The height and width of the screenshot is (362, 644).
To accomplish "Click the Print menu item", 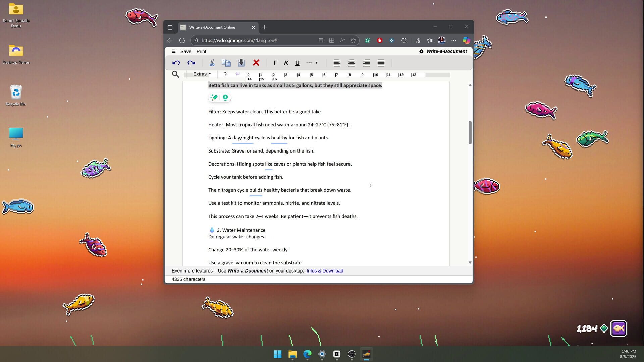I will 201,51.
